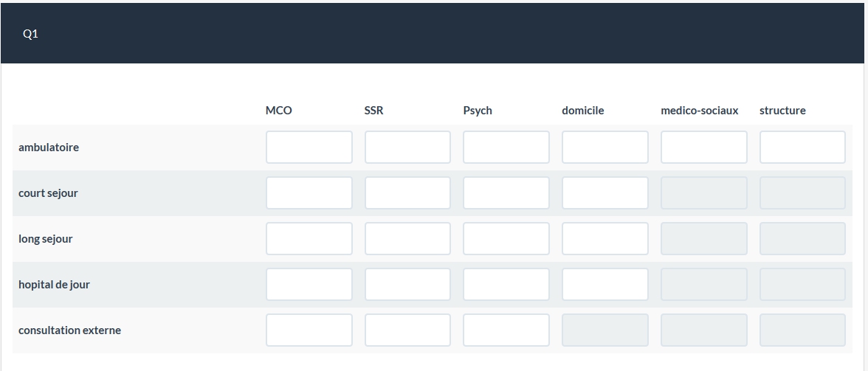Select the ambulatoire SSR text box

(x=407, y=148)
